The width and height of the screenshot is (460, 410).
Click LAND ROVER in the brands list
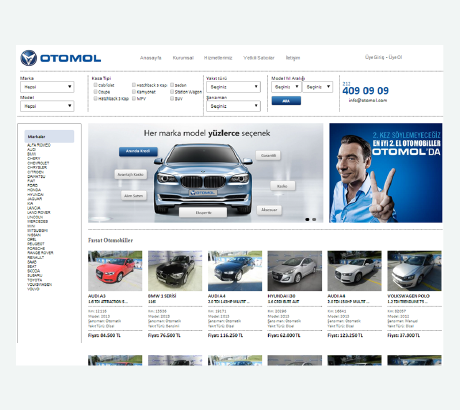tap(39, 212)
